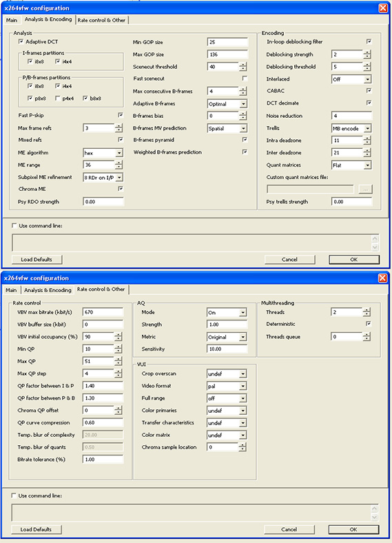This screenshot has height=543, width=392.
Task: Toggle B-frames pyramid checkbox
Action: 245,140
